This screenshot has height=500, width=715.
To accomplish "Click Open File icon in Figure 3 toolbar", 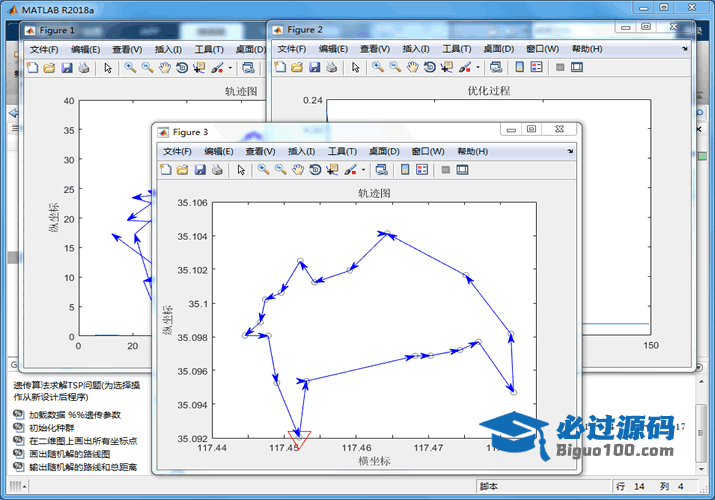I will click(x=182, y=170).
